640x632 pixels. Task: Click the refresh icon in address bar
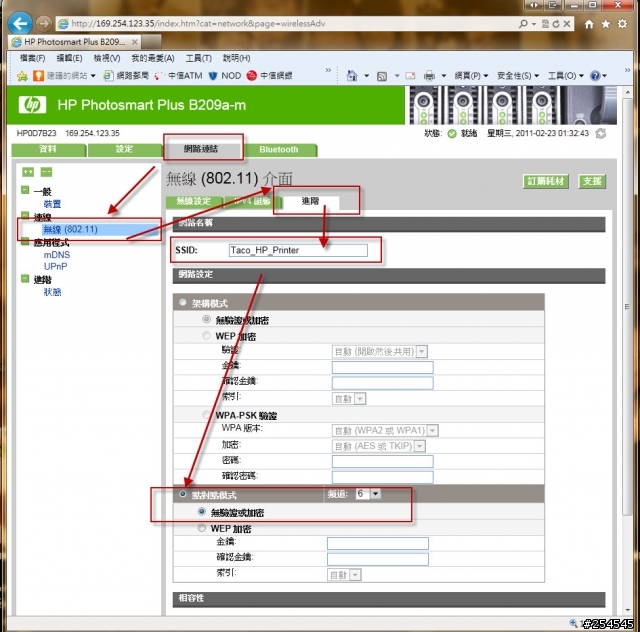556,24
